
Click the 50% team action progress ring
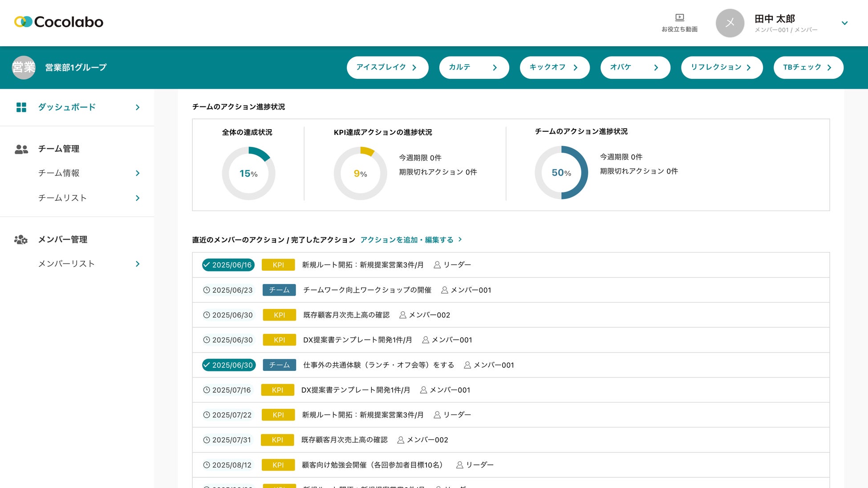(561, 173)
